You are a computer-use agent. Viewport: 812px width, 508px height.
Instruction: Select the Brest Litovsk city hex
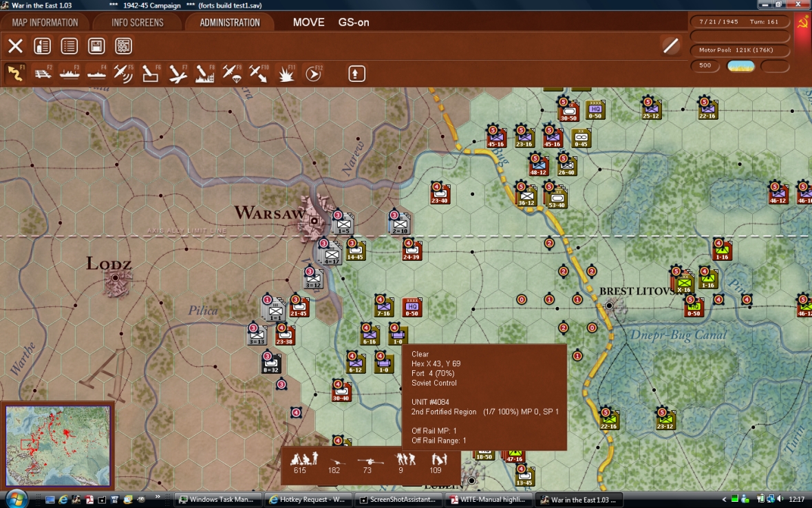point(610,306)
